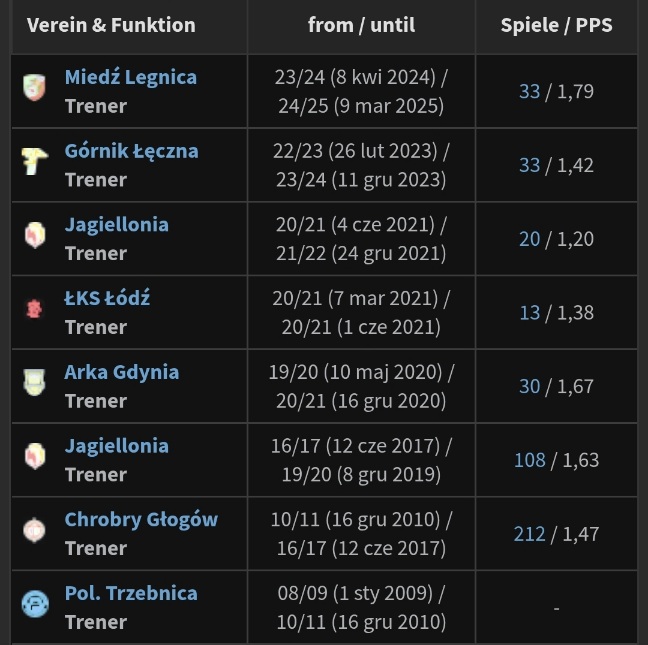Click the Arka Gdynia club crest icon
648x645 pixels.
point(34,383)
